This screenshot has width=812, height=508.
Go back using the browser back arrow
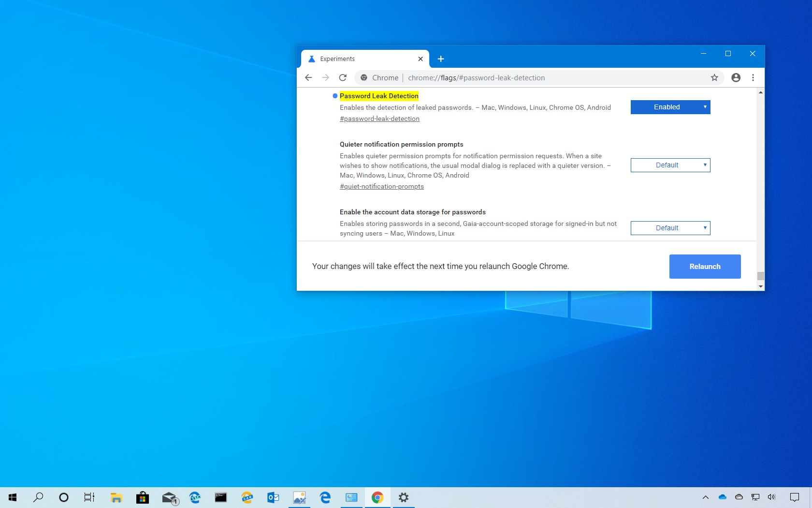tap(308, 77)
